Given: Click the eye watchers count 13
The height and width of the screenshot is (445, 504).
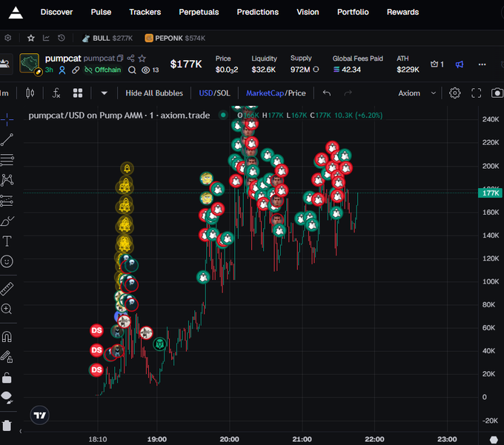Looking at the screenshot, I should coord(150,70).
